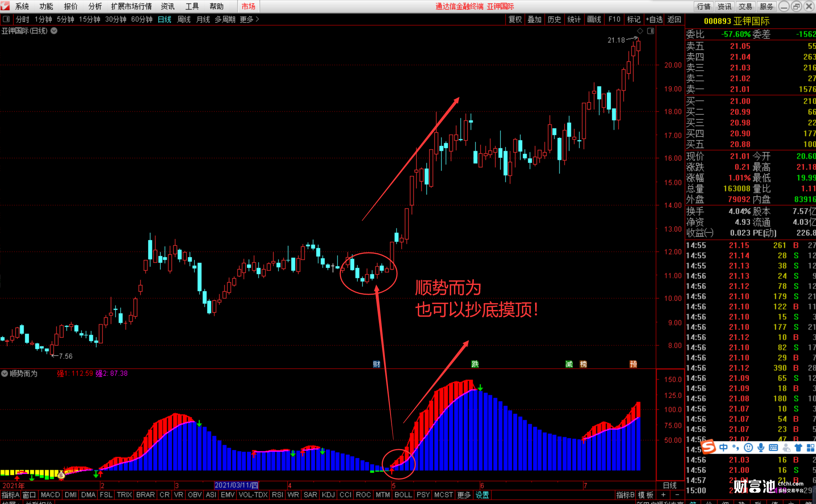Click the 复权 button

[x=515, y=19]
